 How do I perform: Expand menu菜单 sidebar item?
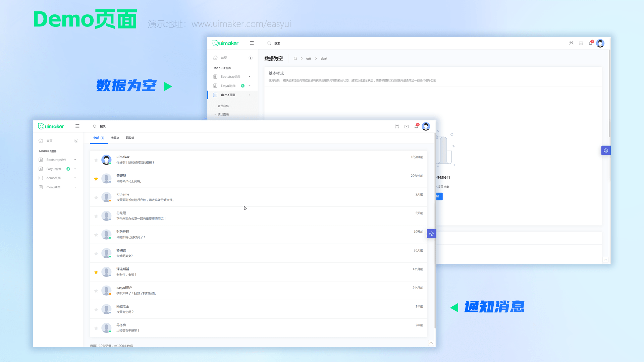pyautogui.click(x=54, y=187)
